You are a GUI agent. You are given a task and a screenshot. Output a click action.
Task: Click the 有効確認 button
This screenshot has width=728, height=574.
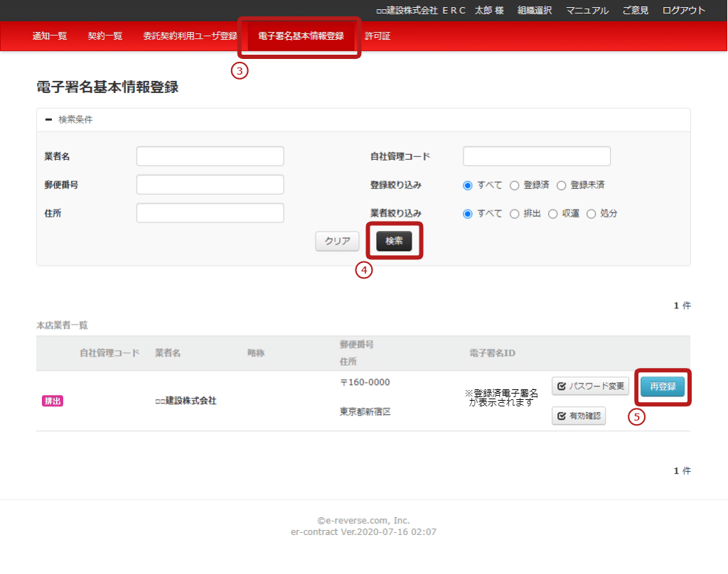coord(579,416)
